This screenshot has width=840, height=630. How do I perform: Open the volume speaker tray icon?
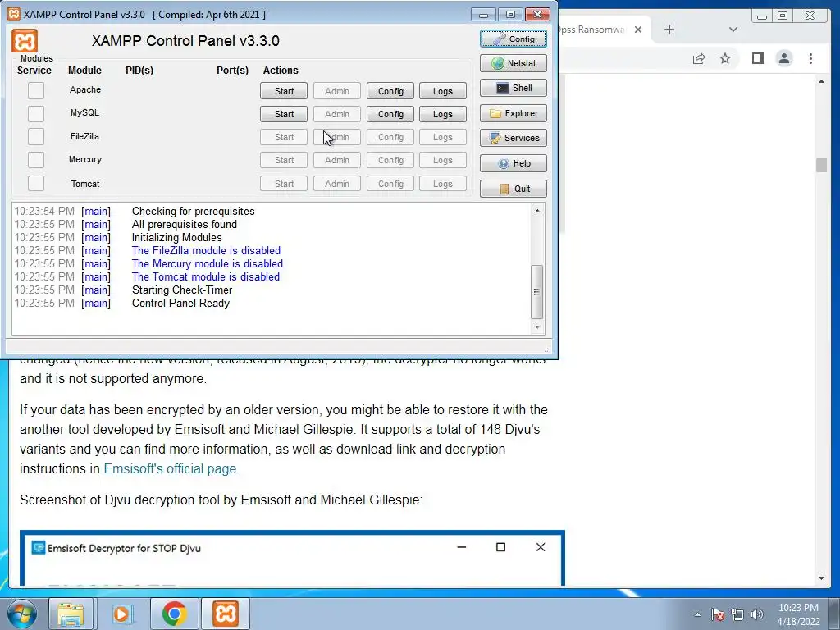[757, 614]
